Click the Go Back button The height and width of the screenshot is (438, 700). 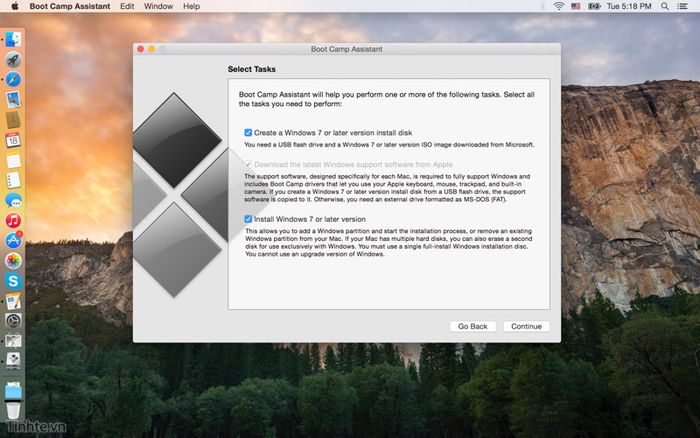(473, 326)
